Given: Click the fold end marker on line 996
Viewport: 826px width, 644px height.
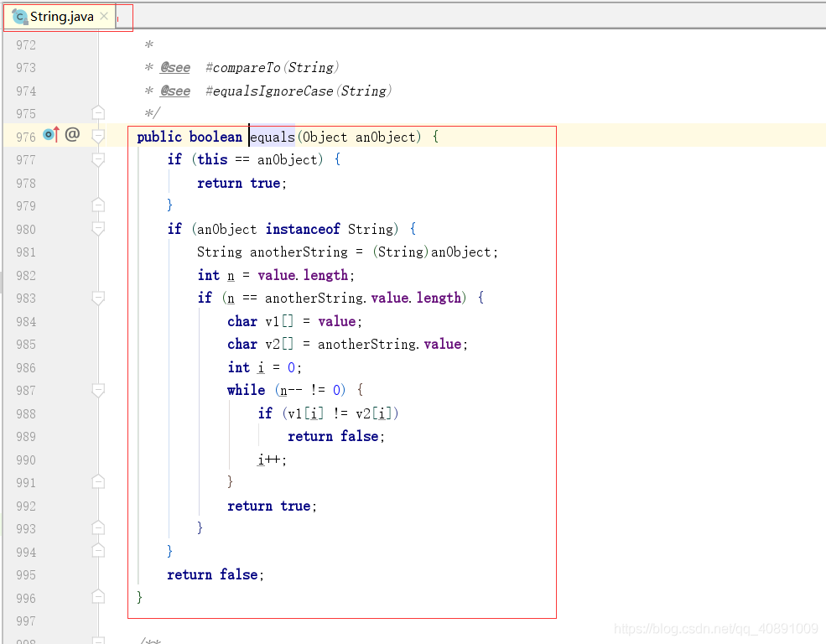Looking at the screenshot, I should (98, 596).
